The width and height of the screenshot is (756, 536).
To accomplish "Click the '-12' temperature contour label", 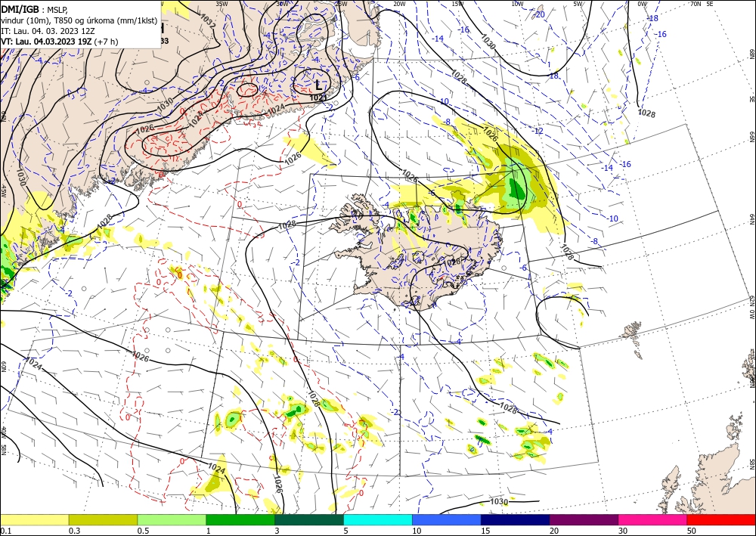I will point(538,131).
